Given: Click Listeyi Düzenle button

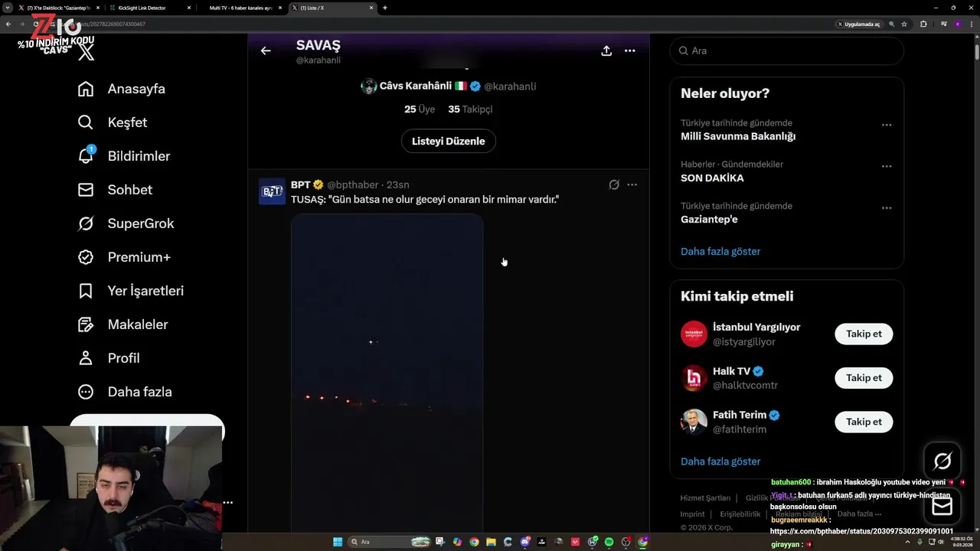Looking at the screenshot, I should (449, 141).
